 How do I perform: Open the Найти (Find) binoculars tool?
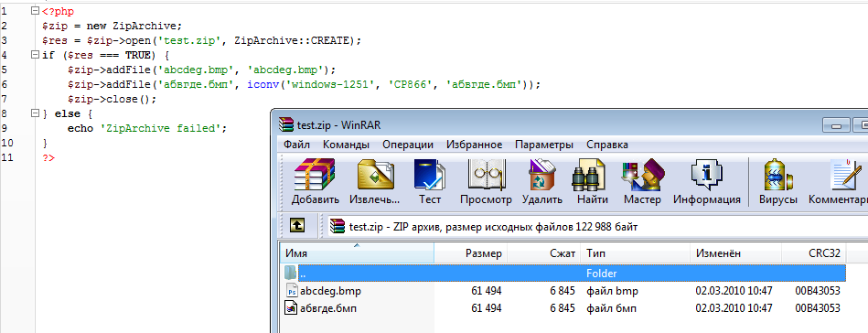pos(592,182)
